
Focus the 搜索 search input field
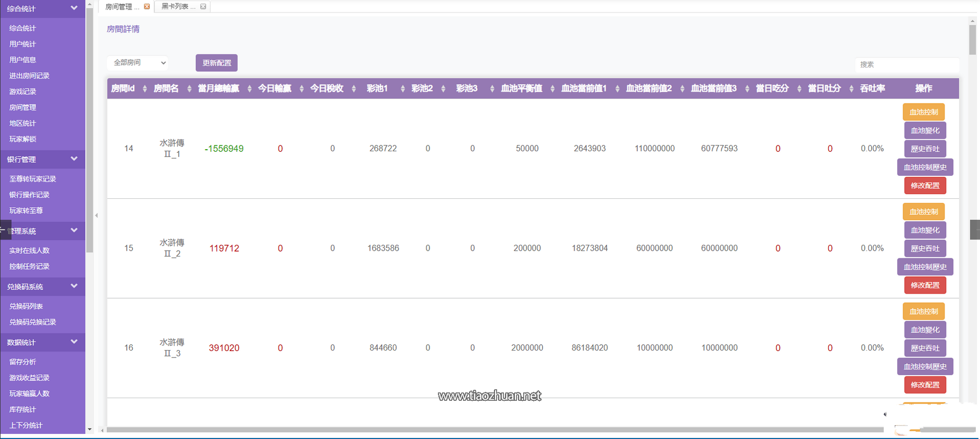point(906,64)
